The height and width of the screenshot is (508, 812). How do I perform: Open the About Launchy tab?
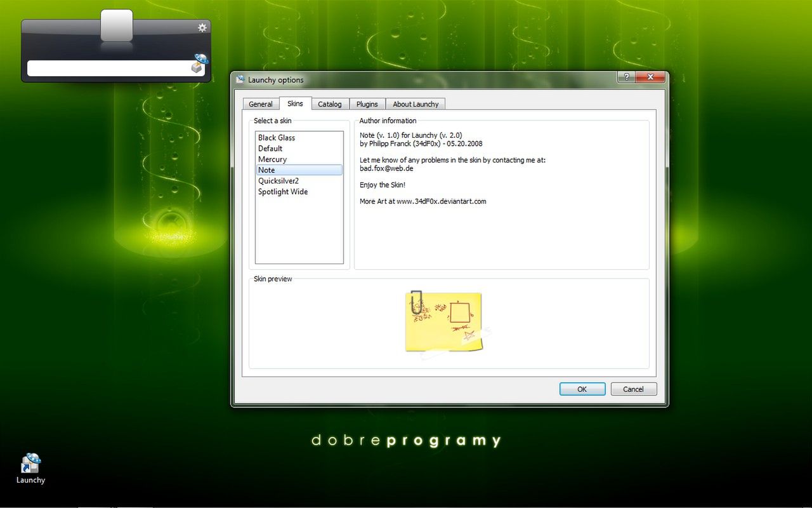[x=416, y=104]
